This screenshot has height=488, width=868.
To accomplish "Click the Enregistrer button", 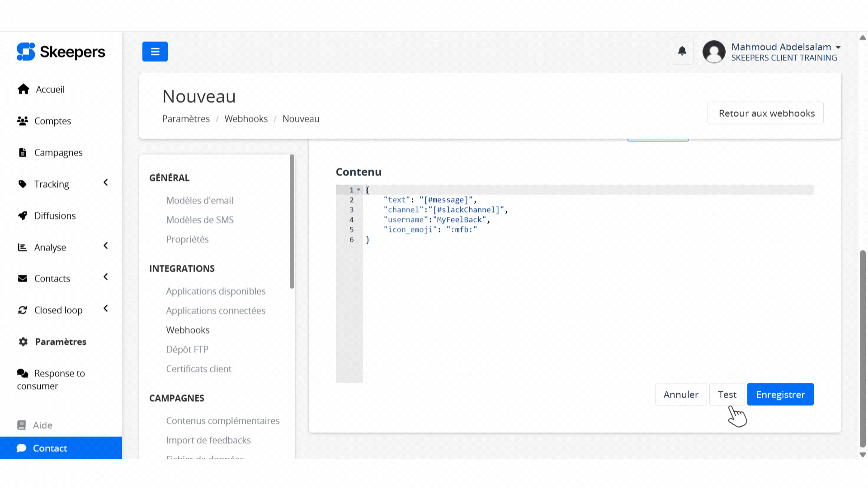I will [x=780, y=394].
